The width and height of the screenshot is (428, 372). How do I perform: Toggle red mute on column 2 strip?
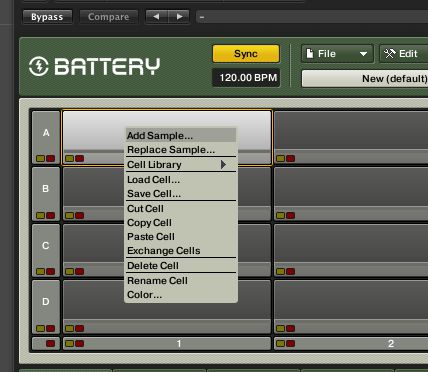[290, 343]
